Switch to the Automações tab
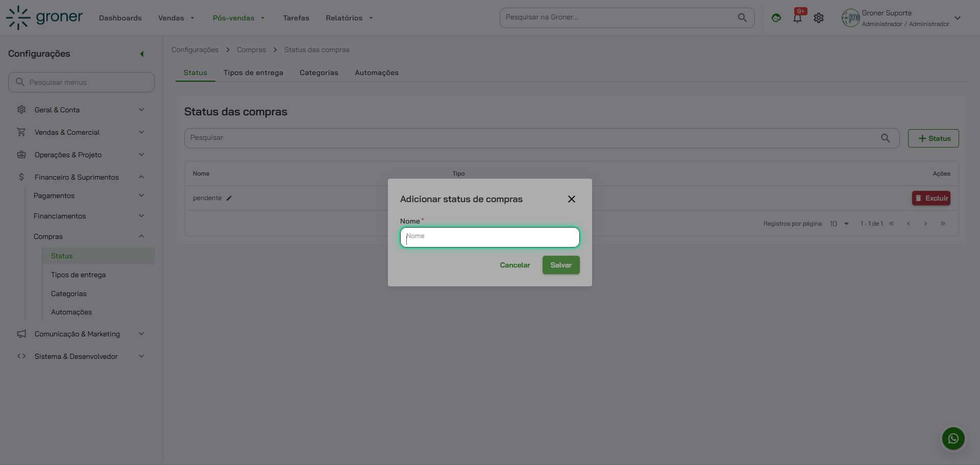The width and height of the screenshot is (980, 465). pyautogui.click(x=377, y=72)
